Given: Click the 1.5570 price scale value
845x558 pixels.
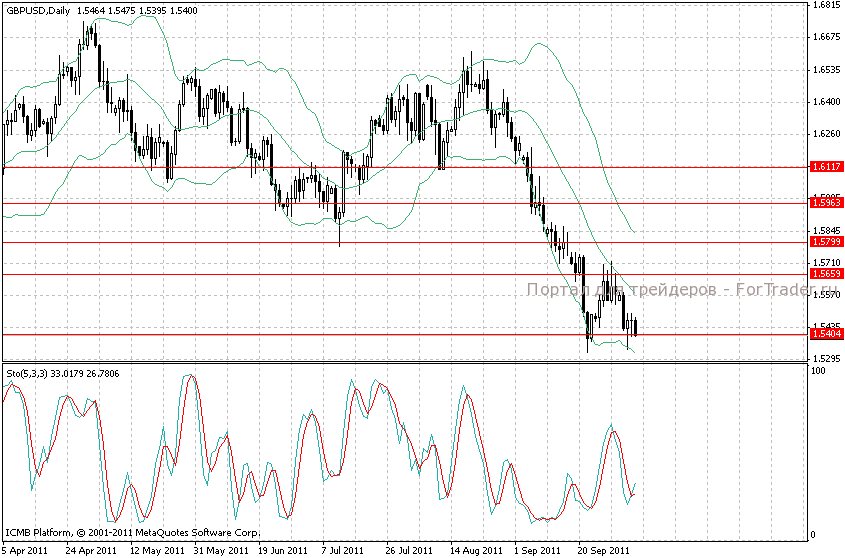Looking at the screenshot, I should pyautogui.click(x=827, y=294).
